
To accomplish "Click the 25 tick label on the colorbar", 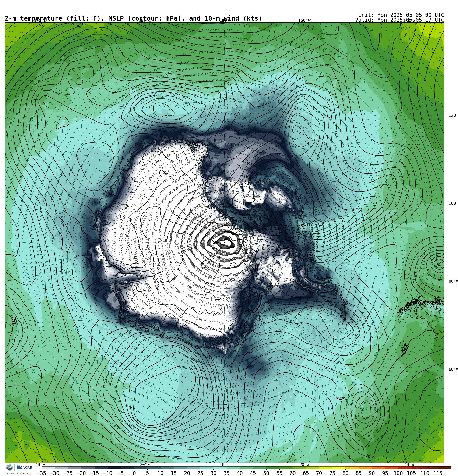I will 200,473.
